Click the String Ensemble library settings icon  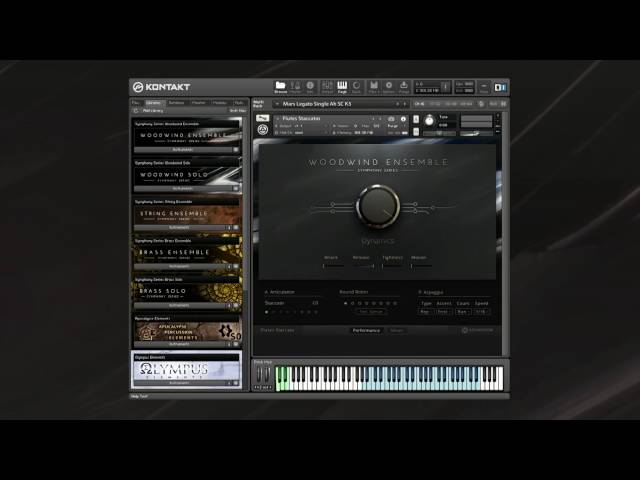point(236,227)
